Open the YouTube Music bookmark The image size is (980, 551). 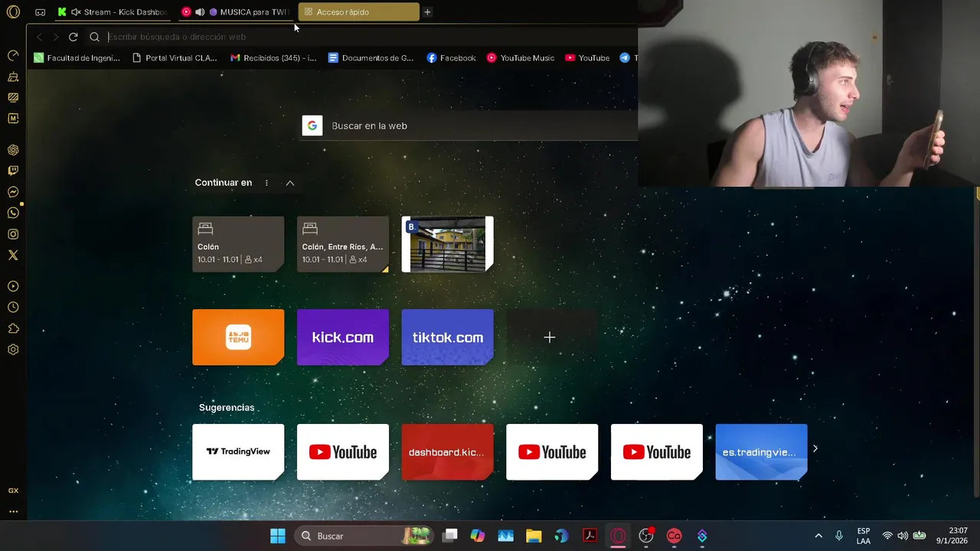point(521,57)
